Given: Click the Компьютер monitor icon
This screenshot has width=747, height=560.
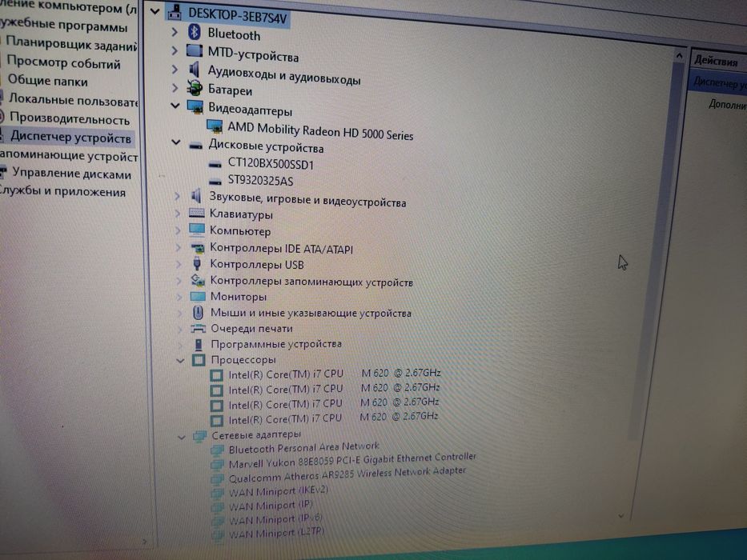Looking at the screenshot, I should (x=197, y=230).
